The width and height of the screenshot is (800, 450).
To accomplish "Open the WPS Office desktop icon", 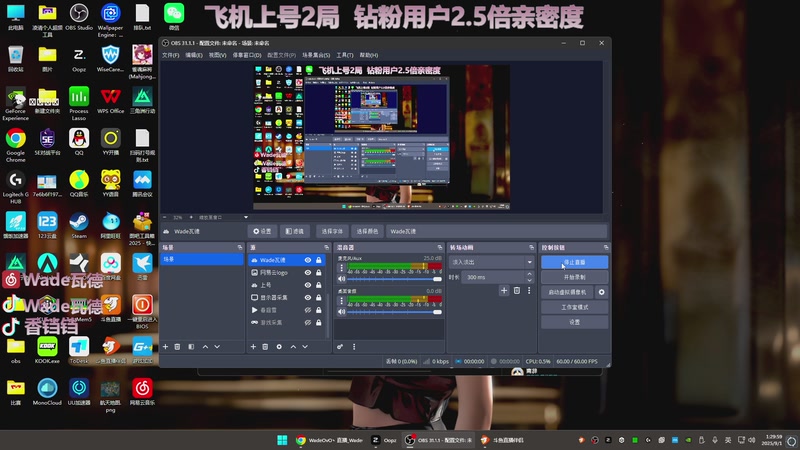I will [110, 101].
